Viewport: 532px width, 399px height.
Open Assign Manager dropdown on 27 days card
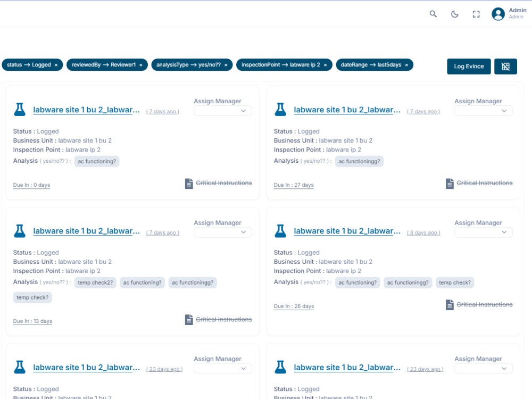pos(484,111)
